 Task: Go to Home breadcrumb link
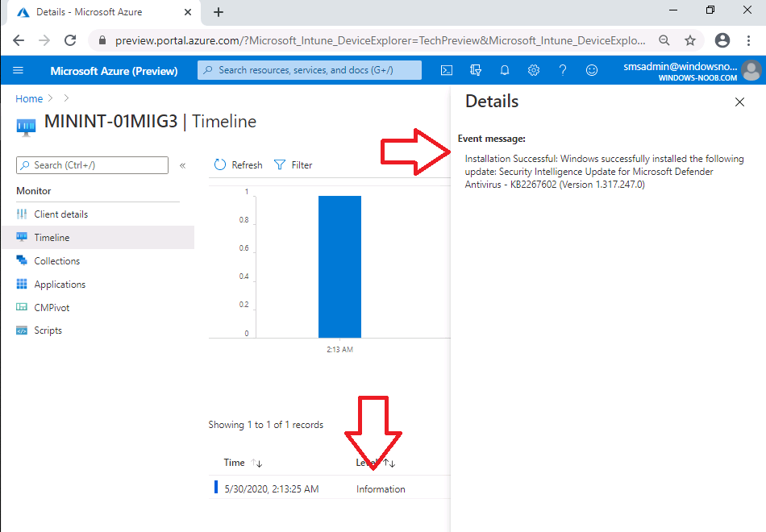point(29,98)
